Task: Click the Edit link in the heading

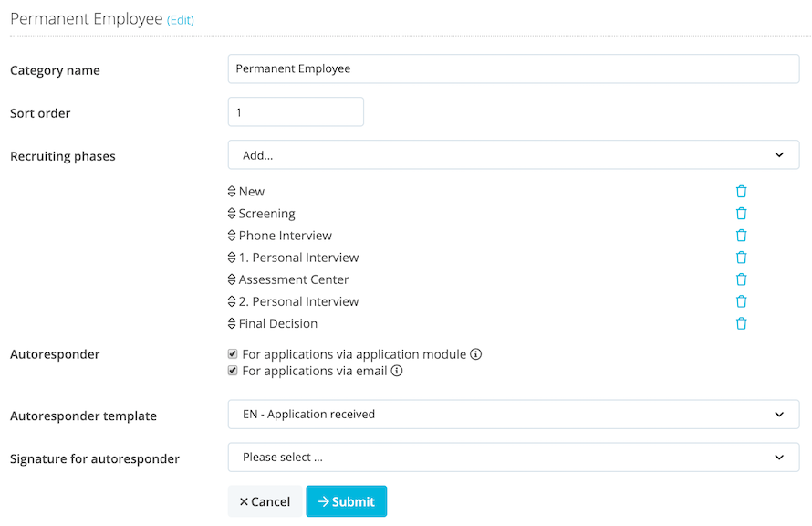Action: pos(181,20)
